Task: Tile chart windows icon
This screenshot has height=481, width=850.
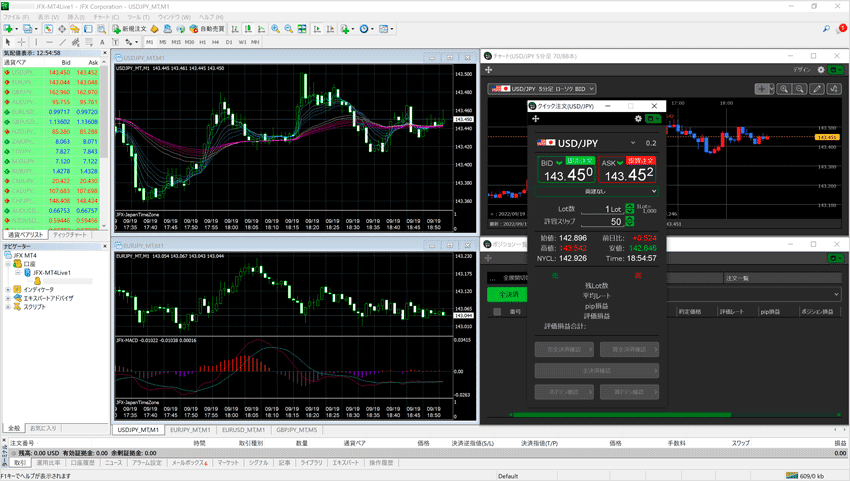Action: click(x=302, y=29)
